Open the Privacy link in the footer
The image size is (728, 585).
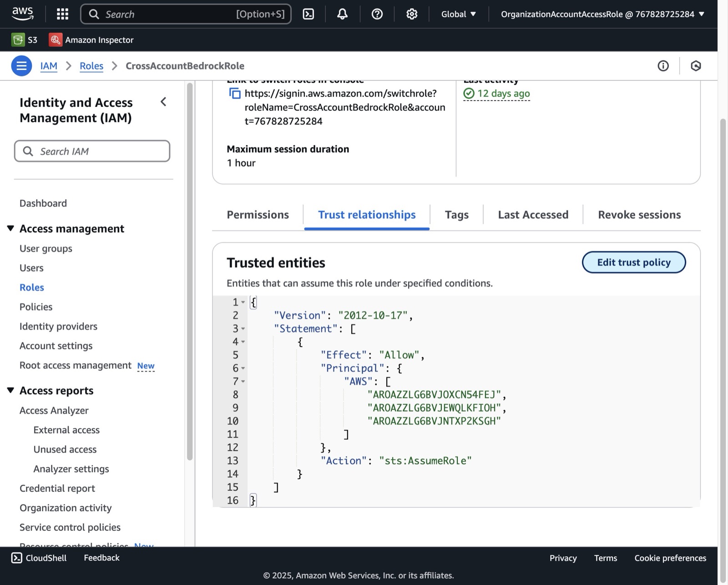coord(563,558)
